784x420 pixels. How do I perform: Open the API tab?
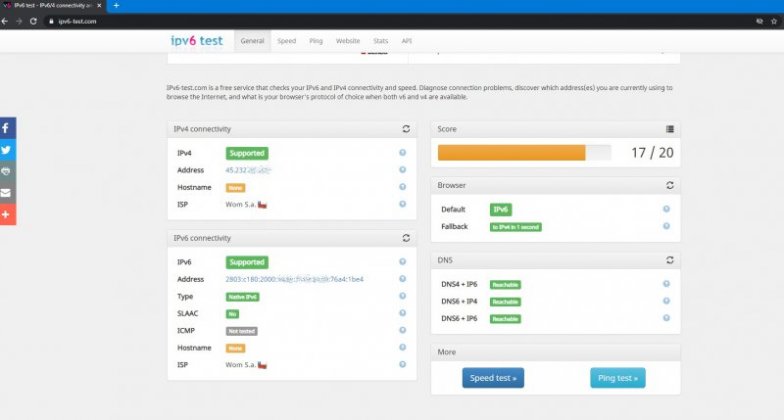pos(406,40)
